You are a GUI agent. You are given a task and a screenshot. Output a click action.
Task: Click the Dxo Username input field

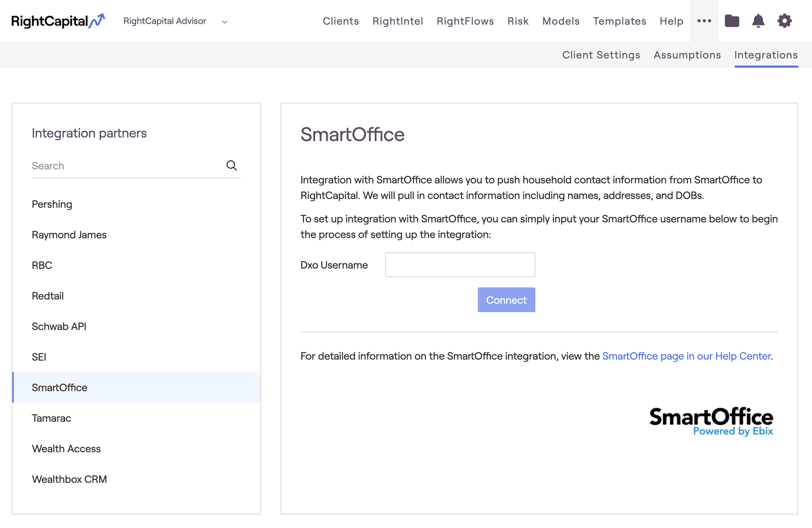(460, 265)
